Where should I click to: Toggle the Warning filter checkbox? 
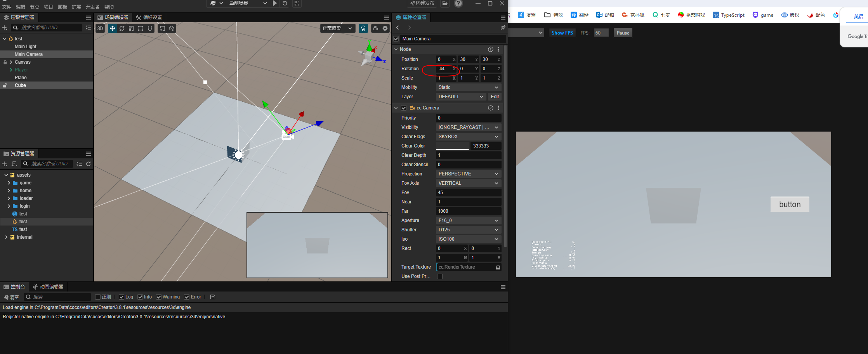(159, 297)
